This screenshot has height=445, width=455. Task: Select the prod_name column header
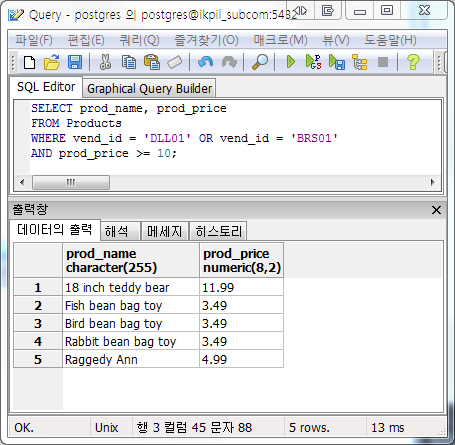point(131,260)
